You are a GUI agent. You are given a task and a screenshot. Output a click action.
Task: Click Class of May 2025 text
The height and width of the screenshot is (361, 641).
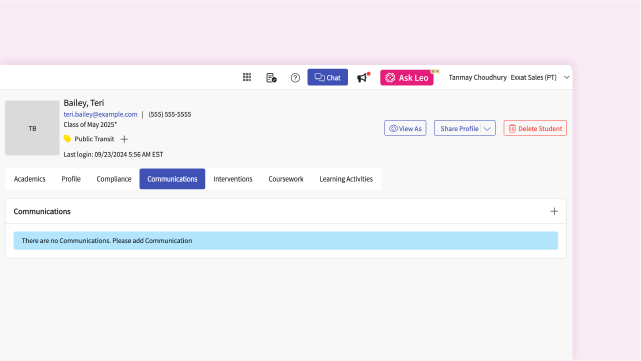click(x=90, y=125)
